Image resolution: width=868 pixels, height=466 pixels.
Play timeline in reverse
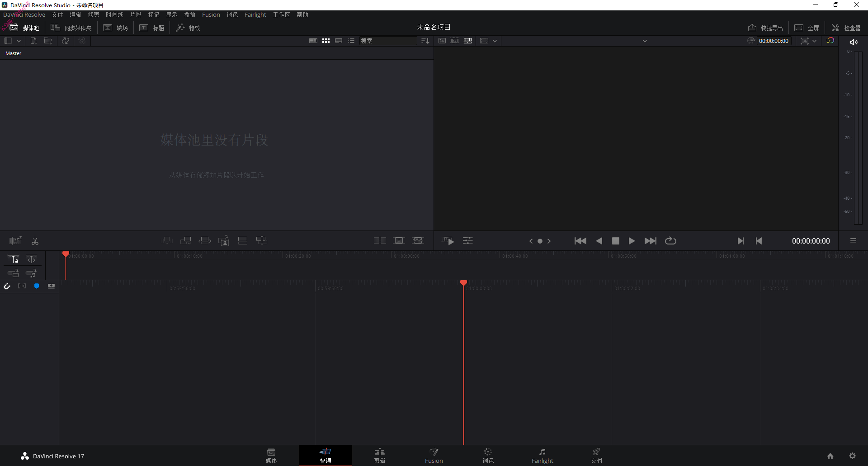tap(599, 241)
